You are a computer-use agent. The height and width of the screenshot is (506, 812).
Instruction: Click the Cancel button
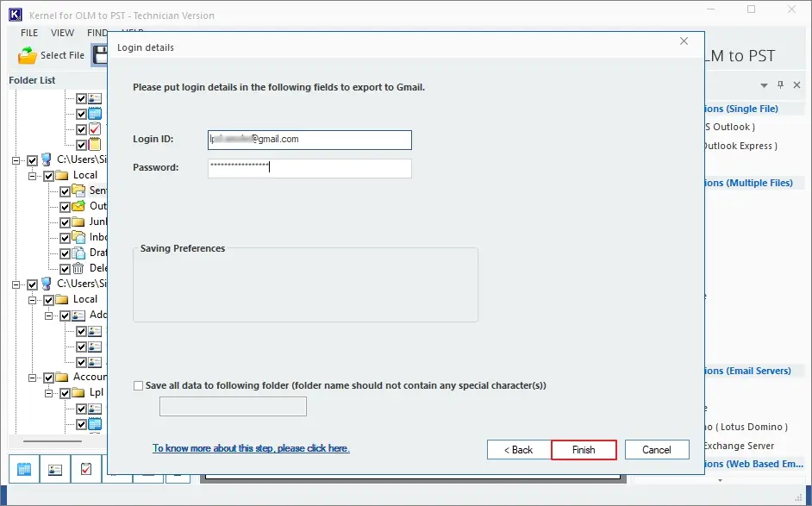pos(657,450)
